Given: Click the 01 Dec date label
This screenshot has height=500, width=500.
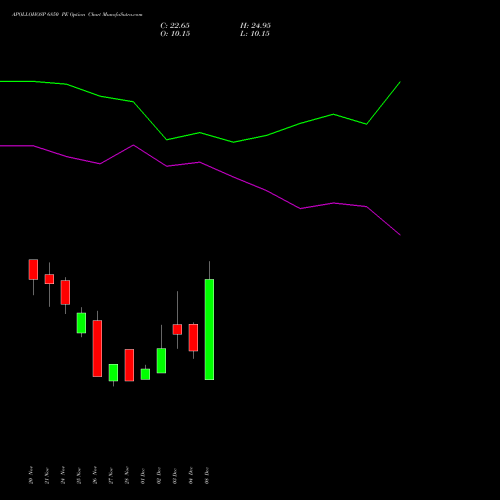Looking at the screenshot, I should (x=143, y=475).
